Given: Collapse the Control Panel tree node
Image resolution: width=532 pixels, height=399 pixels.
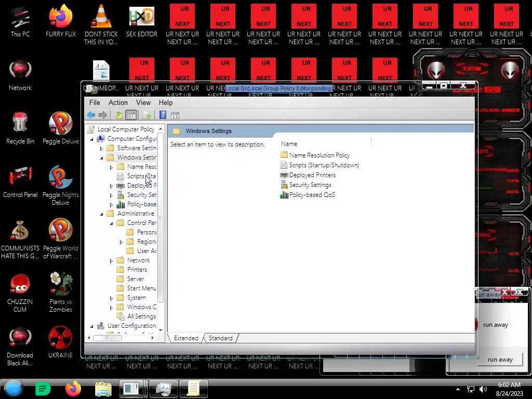Looking at the screenshot, I should tap(111, 223).
